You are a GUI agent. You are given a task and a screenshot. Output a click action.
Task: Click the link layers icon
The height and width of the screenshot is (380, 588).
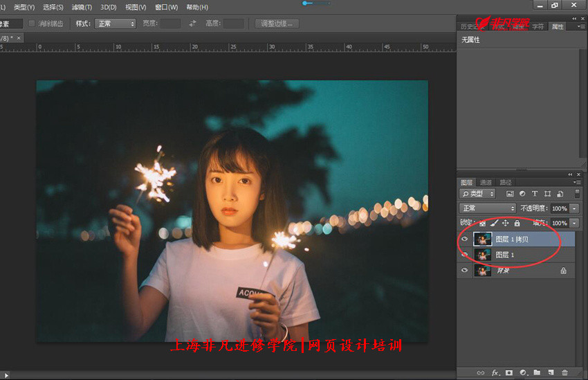click(x=480, y=372)
